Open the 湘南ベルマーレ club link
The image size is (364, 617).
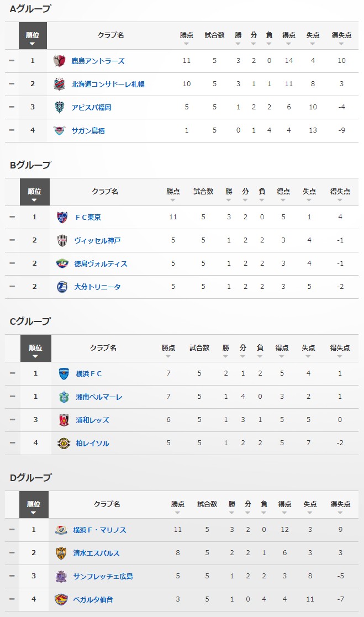[99, 397]
